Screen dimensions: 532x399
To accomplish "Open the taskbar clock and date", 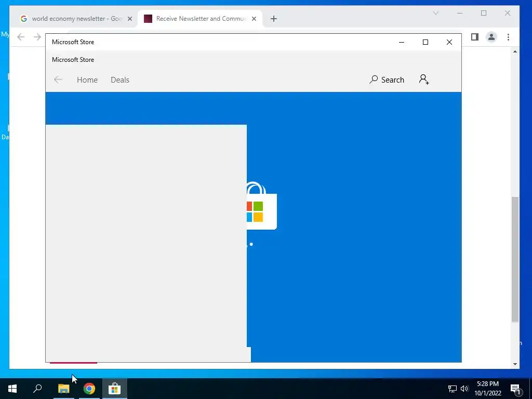I will click(x=487, y=389).
